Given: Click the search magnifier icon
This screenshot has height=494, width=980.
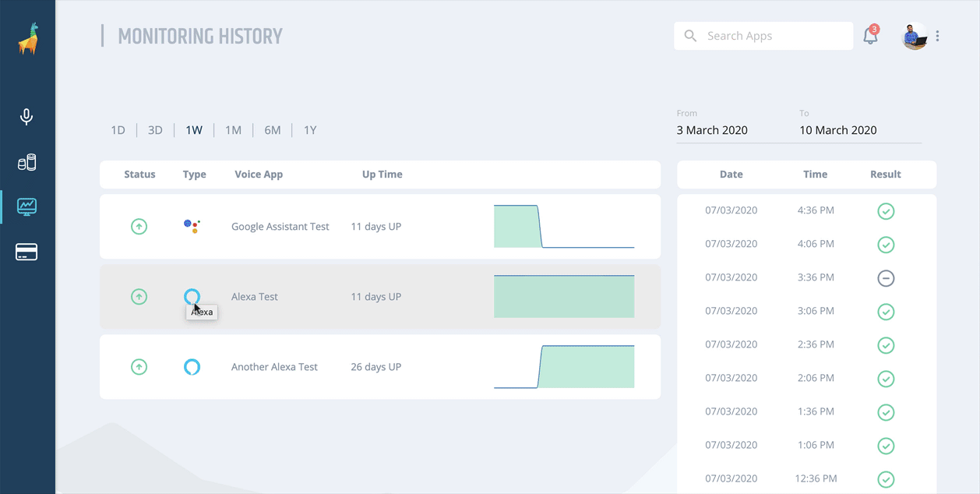Looking at the screenshot, I should coord(690,36).
